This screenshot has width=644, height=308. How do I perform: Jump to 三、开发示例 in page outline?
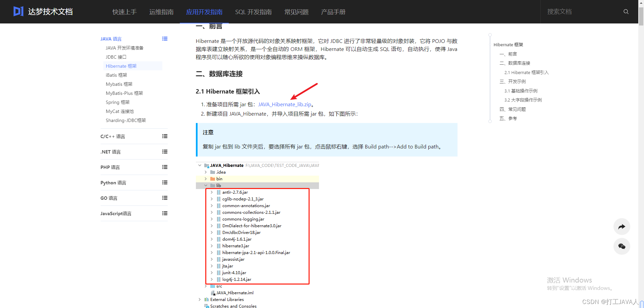(x=513, y=81)
